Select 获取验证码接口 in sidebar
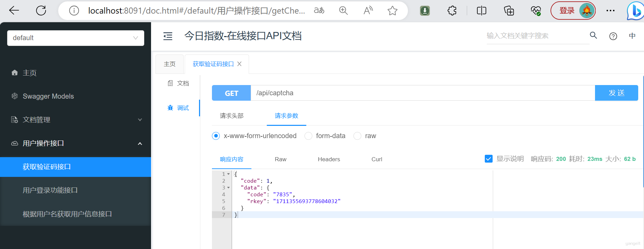 tap(76, 167)
